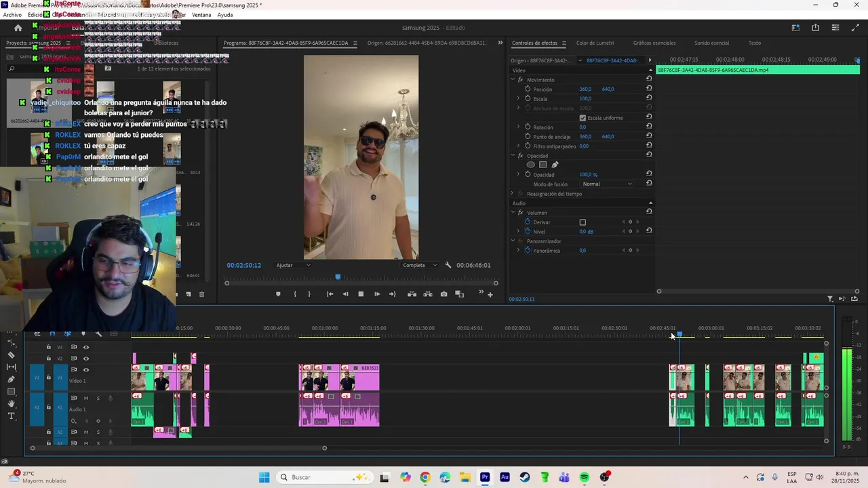Toggle the V2 track lock
This screenshot has width=868, height=488.
coord(48,358)
